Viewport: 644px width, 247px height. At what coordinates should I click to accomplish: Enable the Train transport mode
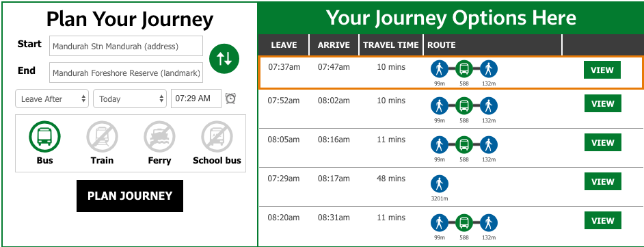(x=102, y=136)
